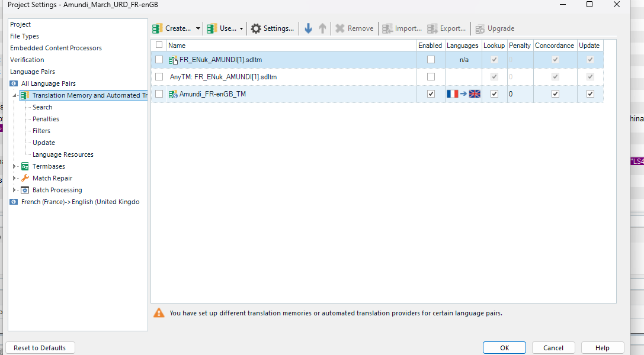Expand the Batch Processing node
Screen dimensions: 644x355
[14, 190]
